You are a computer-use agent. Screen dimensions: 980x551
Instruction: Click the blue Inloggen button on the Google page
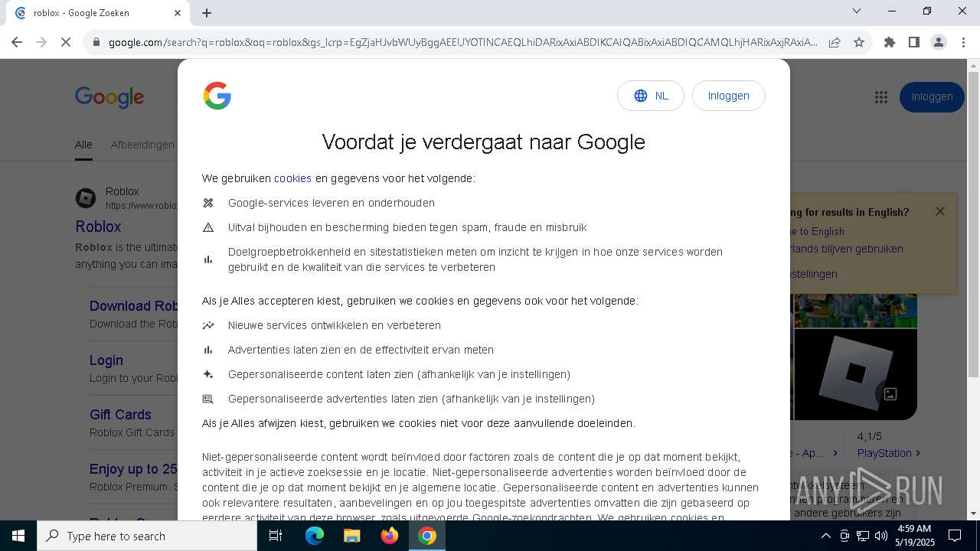tap(932, 96)
